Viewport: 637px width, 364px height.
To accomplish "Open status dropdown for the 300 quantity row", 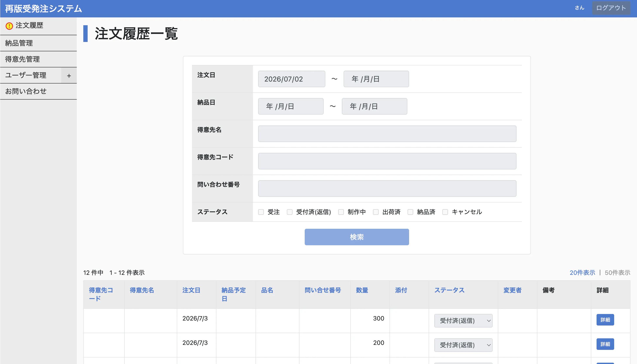I will tap(463, 321).
